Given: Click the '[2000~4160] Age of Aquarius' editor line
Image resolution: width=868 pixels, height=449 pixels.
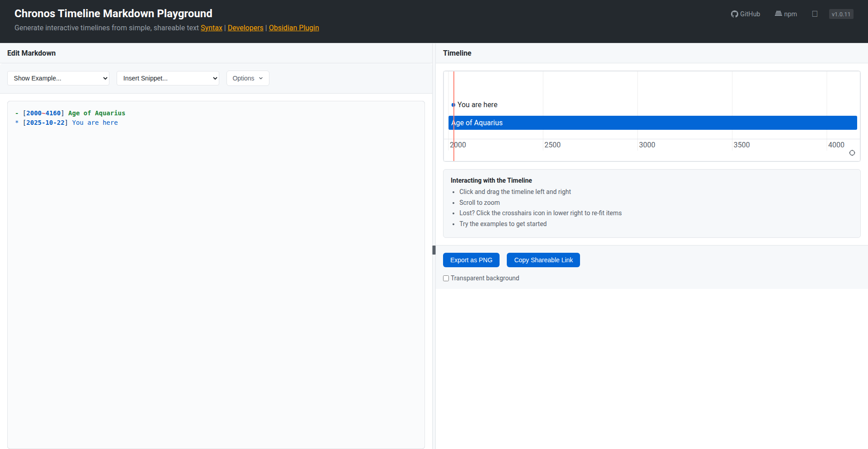Looking at the screenshot, I should click(x=74, y=113).
